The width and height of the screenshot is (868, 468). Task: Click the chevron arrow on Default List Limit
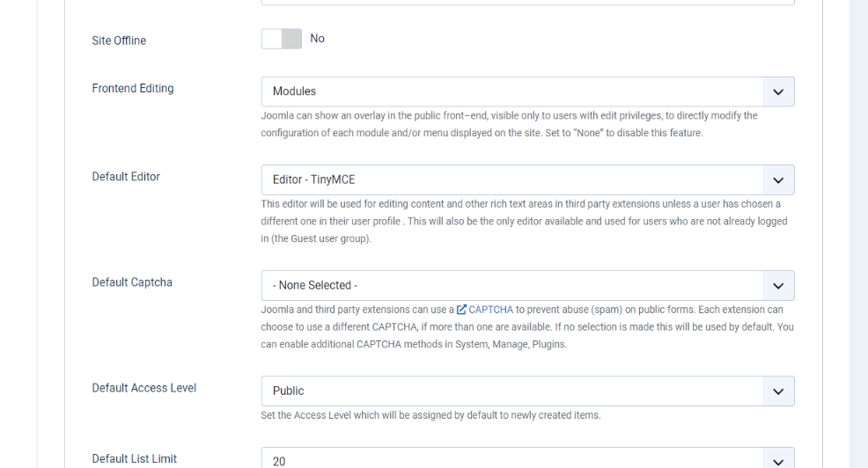click(x=778, y=461)
